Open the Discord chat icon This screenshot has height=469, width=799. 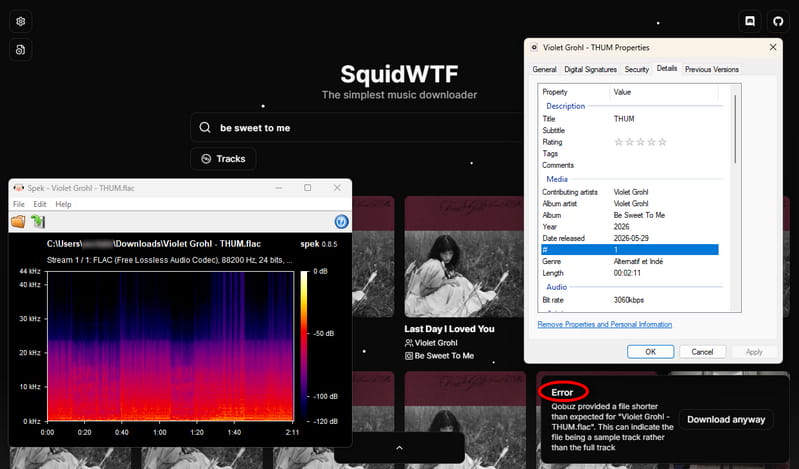(x=750, y=21)
